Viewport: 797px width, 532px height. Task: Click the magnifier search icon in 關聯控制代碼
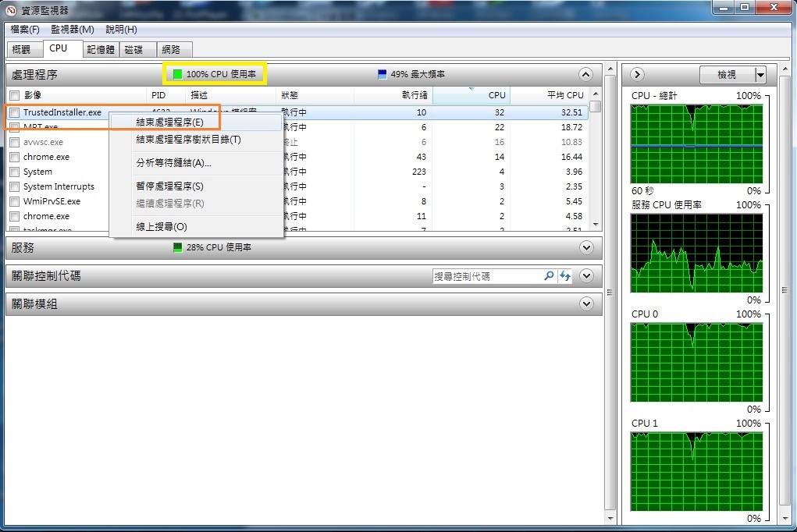point(549,276)
